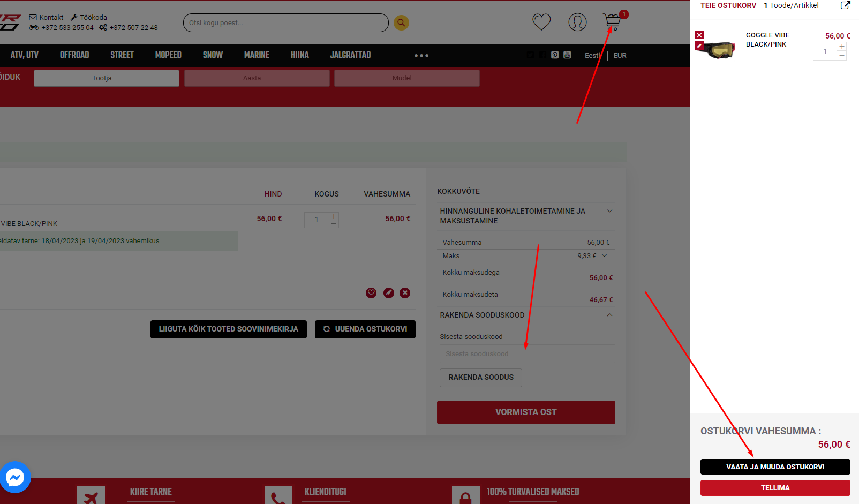Decrease quantity in main cart table

334,224
